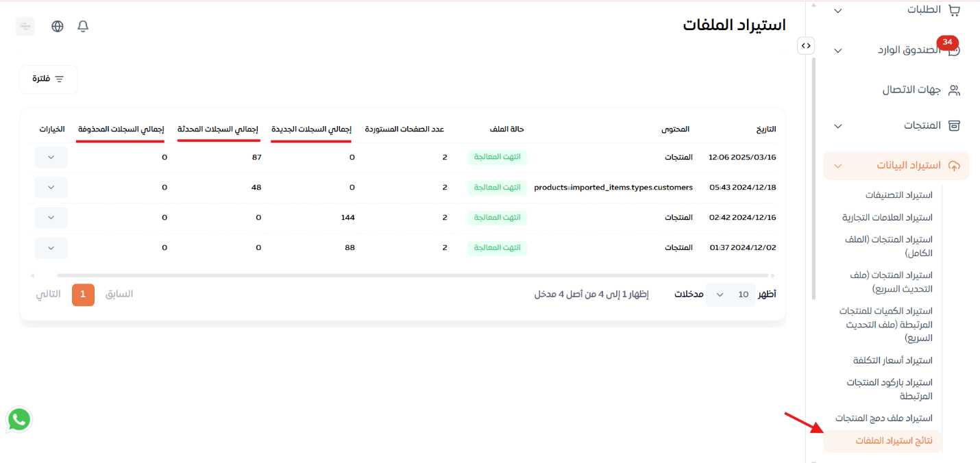980x463 pixels.
Task: Go to السابق previous page
Action: tap(119, 294)
